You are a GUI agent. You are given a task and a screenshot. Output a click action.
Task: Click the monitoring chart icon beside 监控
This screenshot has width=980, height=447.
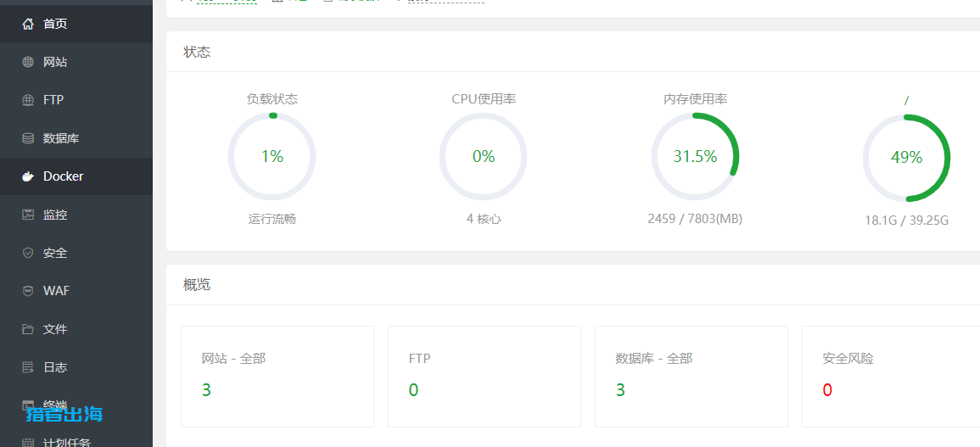(28, 215)
